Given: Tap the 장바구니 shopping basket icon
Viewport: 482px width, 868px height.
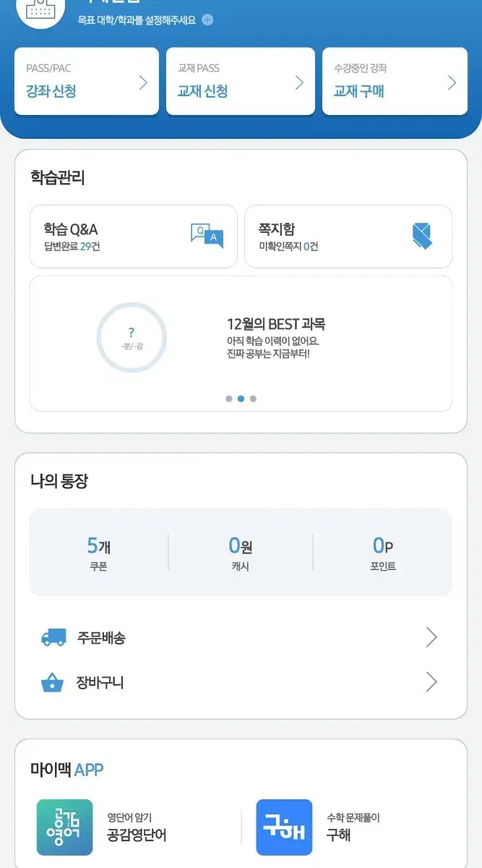Looking at the screenshot, I should tap(53, 682).
